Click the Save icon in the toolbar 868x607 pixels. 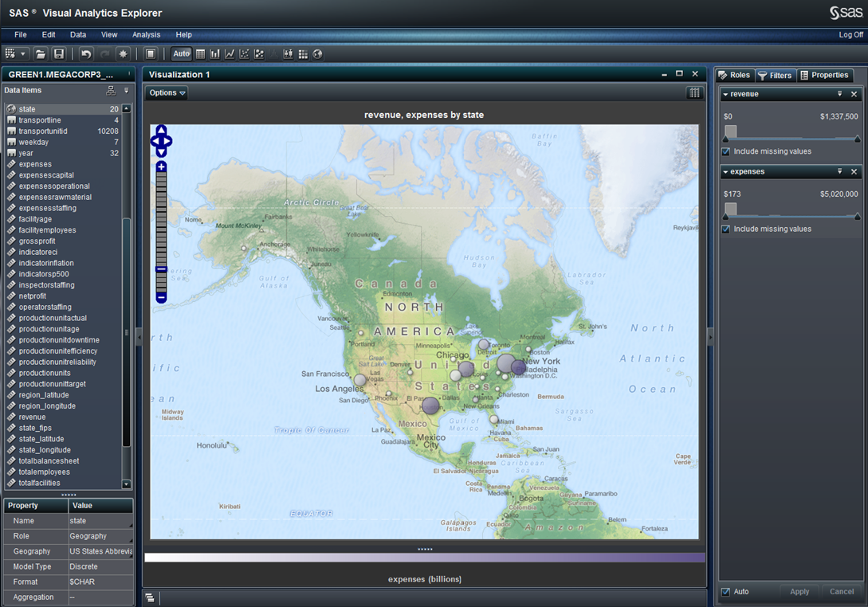[x=59, y=54]
